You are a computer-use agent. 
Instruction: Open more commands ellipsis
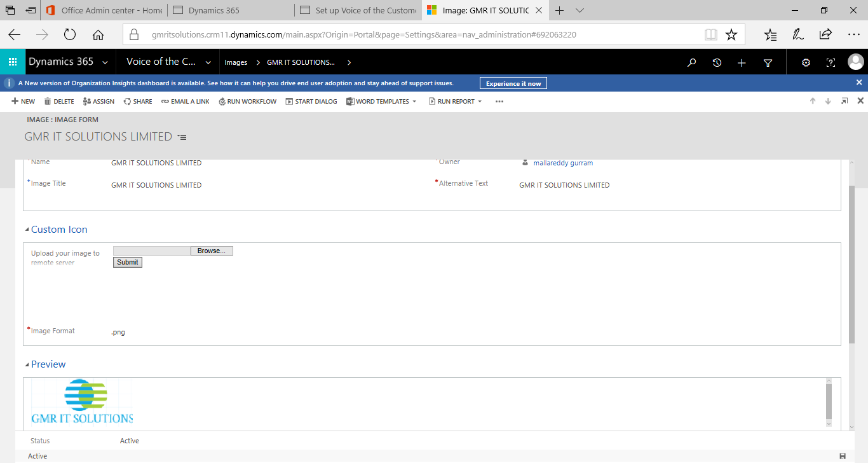click(x=499, y=101)
